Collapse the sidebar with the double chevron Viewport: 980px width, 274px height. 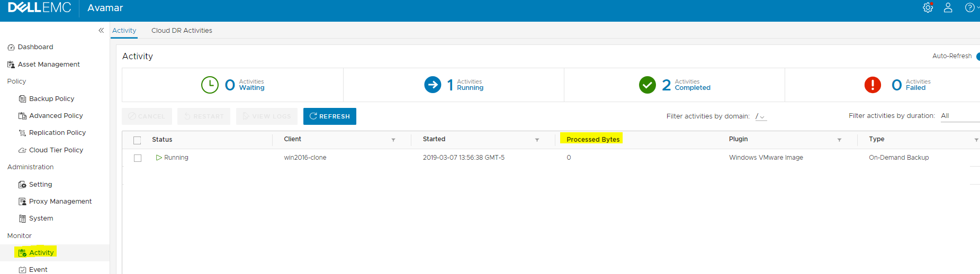pos(101,30)
